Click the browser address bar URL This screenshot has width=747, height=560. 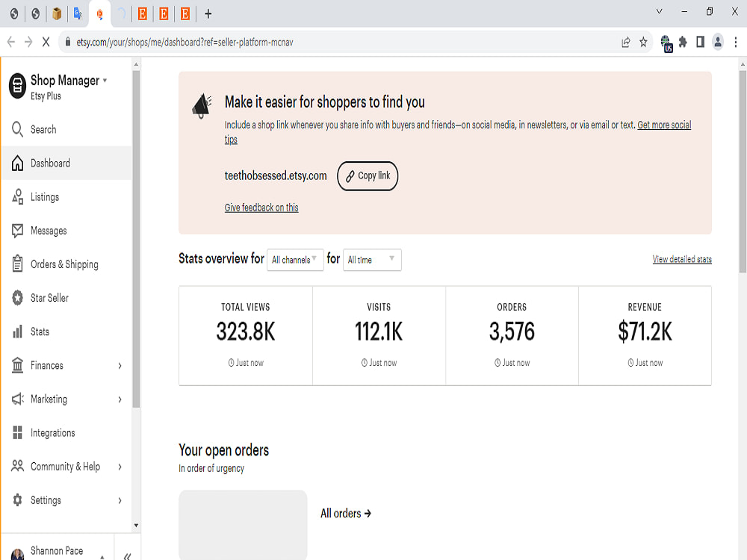(185, 43)
